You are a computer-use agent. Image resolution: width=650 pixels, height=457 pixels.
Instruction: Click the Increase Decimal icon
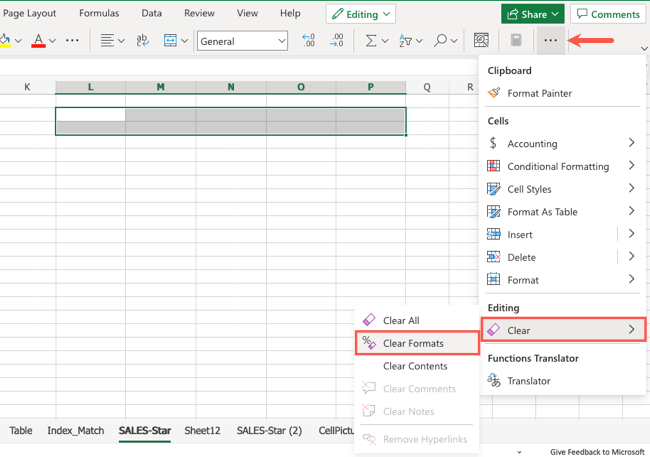(308, 41)
